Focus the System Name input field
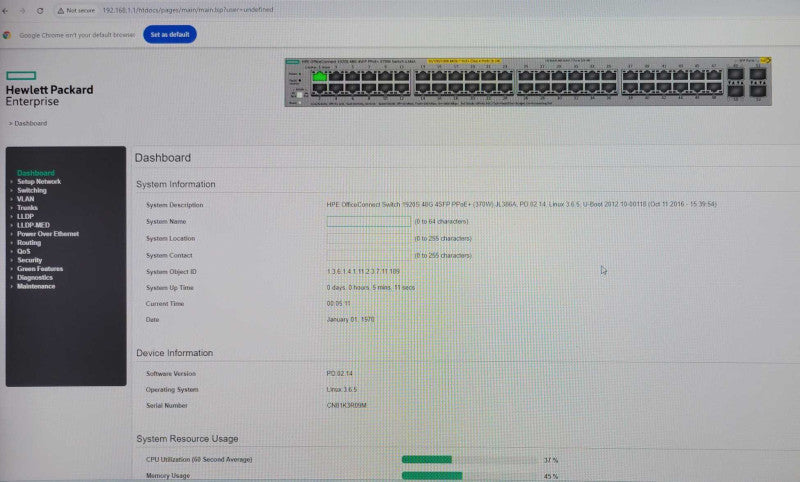Screen dimensions: 800x482 (x=368, y=221)
